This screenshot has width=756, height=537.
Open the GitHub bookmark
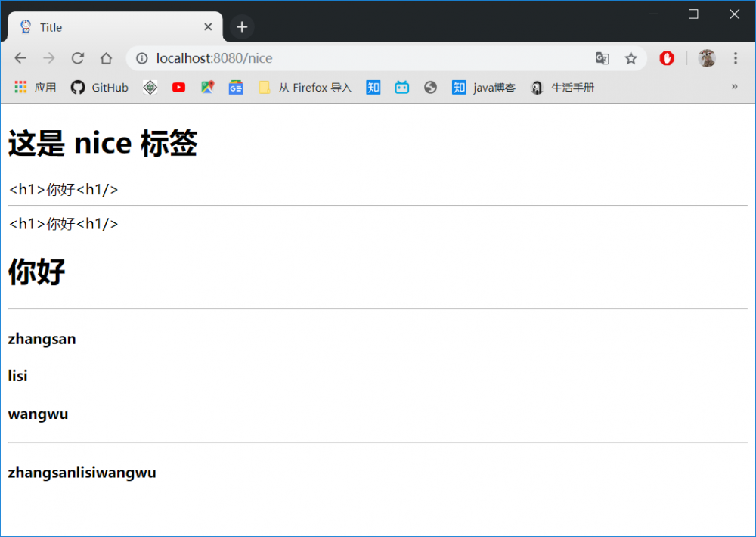click(99, 87)
